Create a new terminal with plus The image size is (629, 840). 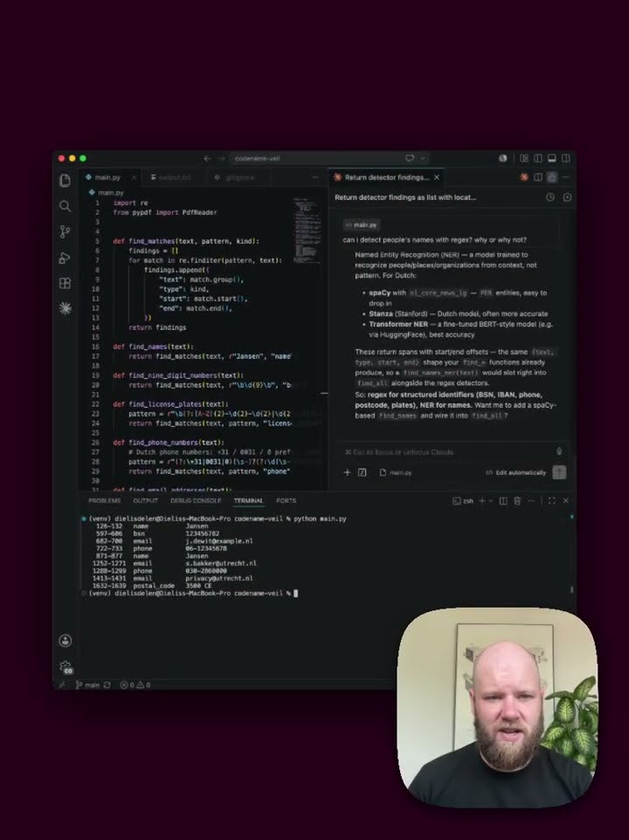click(x=481, y=501)
